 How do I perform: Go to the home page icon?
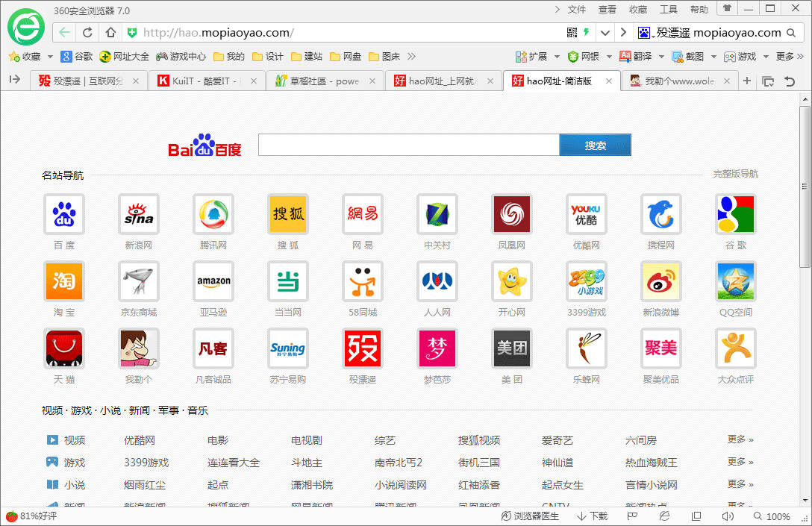coord(110,33)
